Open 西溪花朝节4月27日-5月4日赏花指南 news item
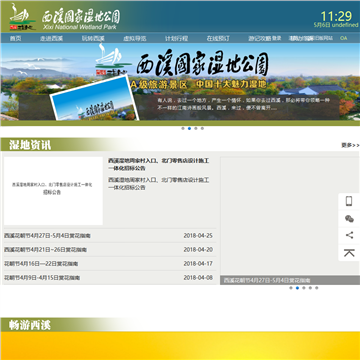Image resolution: width=360 pixels, height=360 pixels. pos(47,236)
